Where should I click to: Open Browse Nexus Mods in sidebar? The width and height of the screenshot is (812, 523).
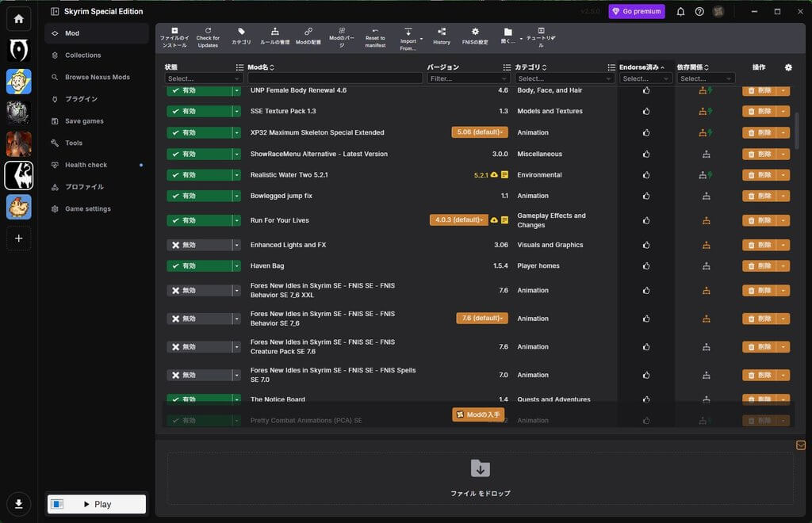[x=96, y=77]
